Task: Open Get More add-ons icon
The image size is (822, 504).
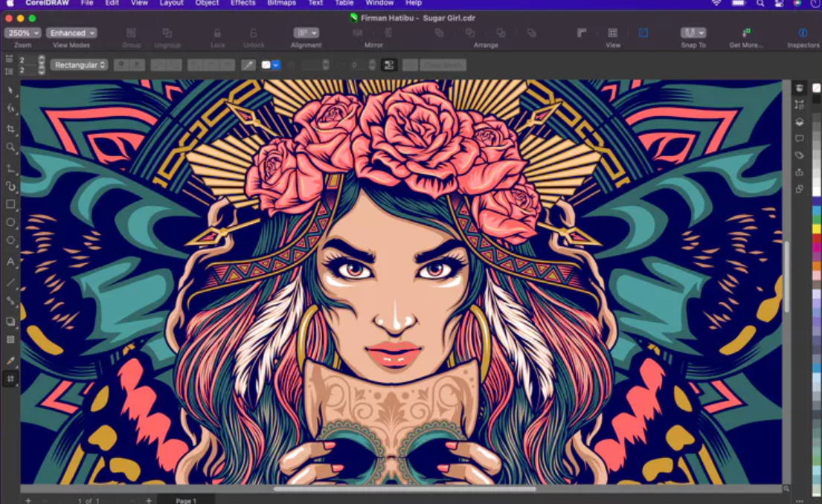Action: click(746, 33)
